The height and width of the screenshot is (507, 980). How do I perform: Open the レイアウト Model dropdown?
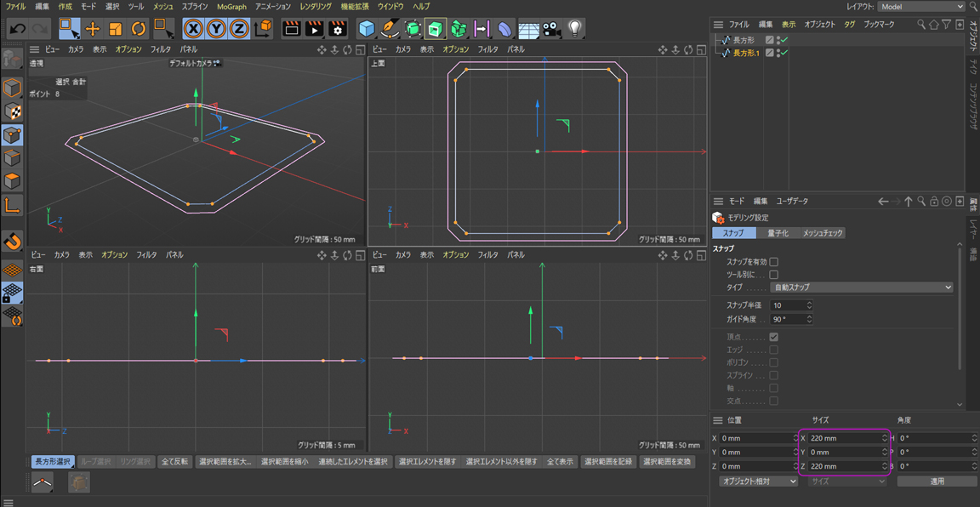pyautogui.click(x=922, y=7)
